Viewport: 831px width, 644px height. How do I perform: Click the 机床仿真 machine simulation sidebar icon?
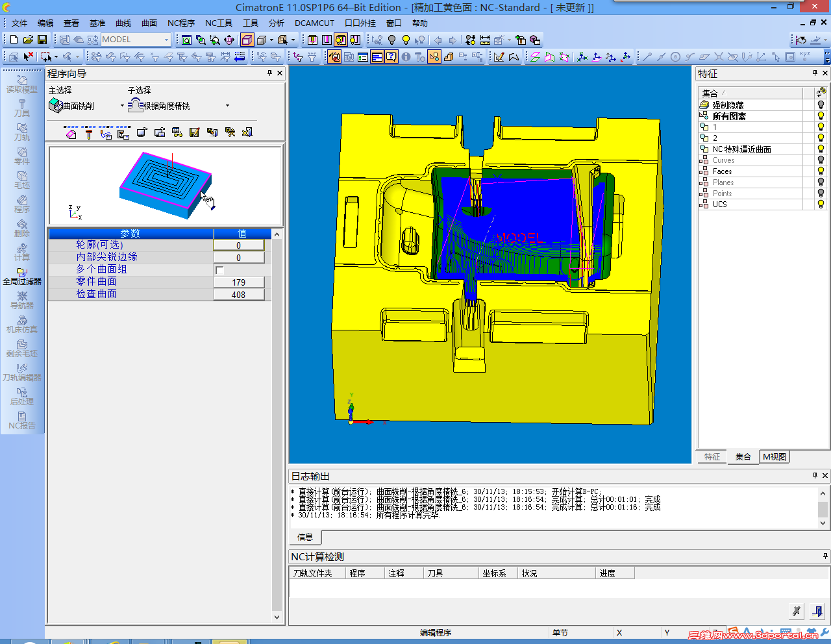point(22,324)
